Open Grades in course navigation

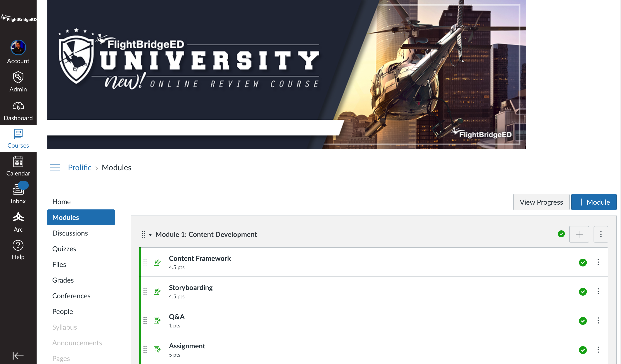(63, 280)
